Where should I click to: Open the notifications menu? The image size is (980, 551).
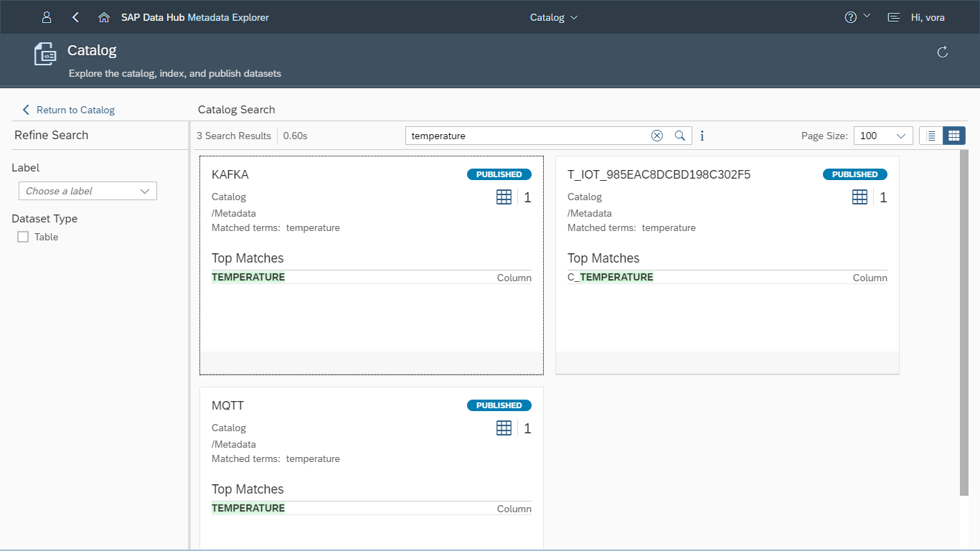pos(892,17)
